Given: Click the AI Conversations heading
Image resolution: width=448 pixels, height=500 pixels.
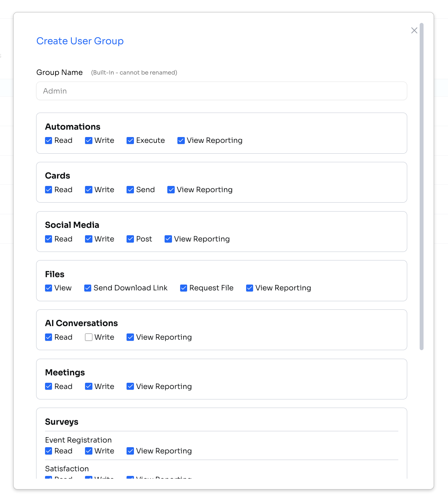Looking at the screenshot, I should (82, 323).
